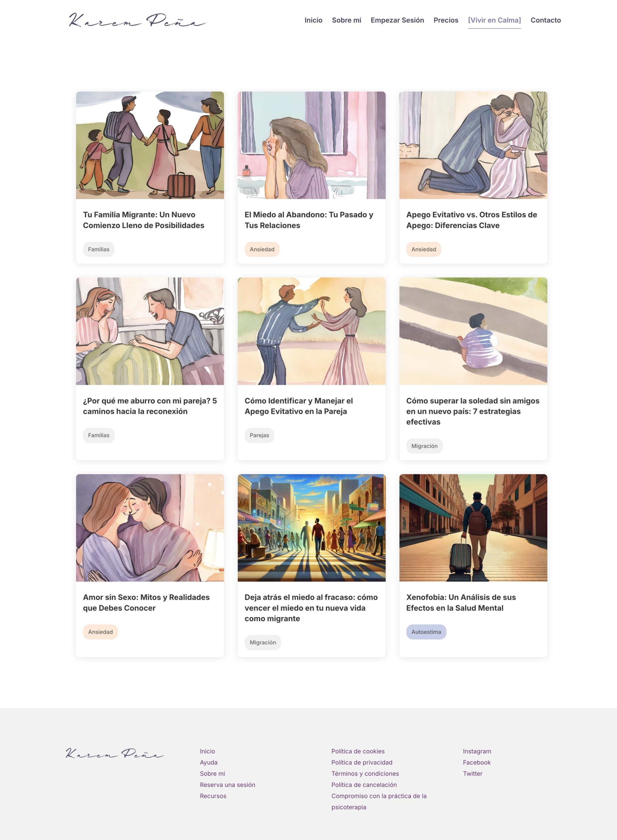Filter by Autoestima tag on Xenofobia card
The image size is (617, 840).
pos(426,632)
